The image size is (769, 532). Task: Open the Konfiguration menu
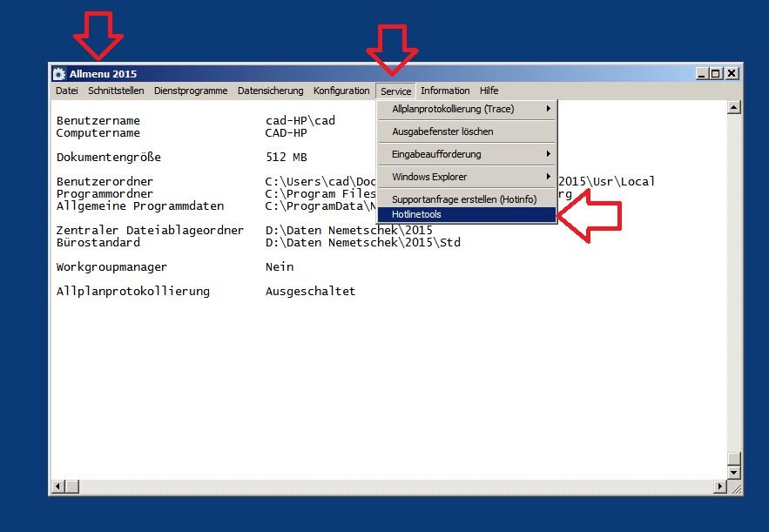pos(341,91)
